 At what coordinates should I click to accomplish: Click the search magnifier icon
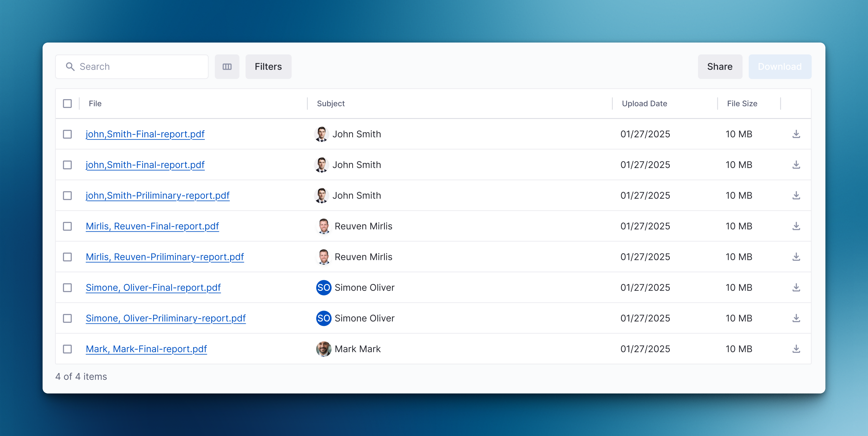pos(70,67)
